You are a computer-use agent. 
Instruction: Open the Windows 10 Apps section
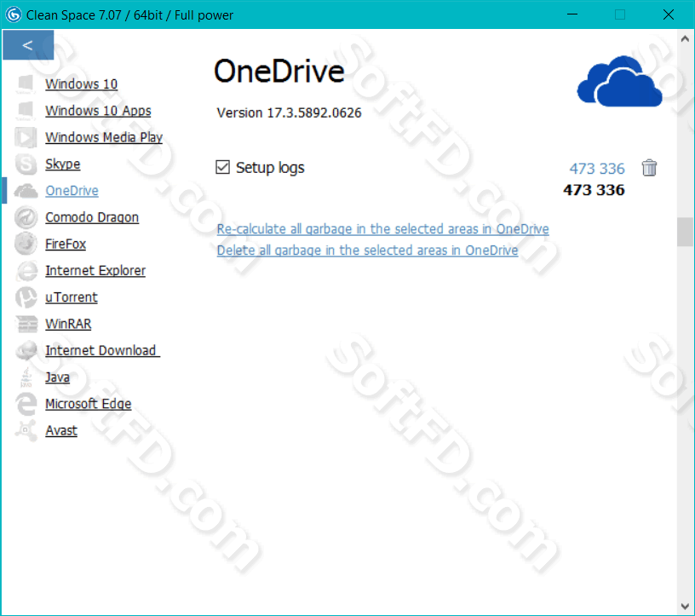[x=98, y=111]
